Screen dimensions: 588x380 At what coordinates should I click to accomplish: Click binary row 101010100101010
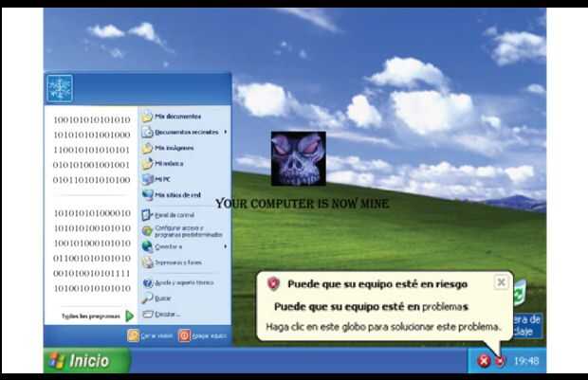point(92,228)
